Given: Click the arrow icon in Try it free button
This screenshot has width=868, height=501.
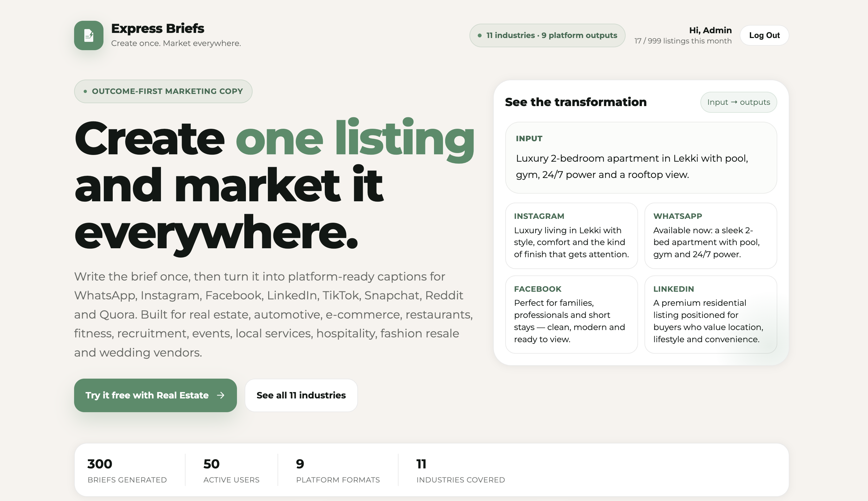Looking at the screenshot, I should coord(221,395).
